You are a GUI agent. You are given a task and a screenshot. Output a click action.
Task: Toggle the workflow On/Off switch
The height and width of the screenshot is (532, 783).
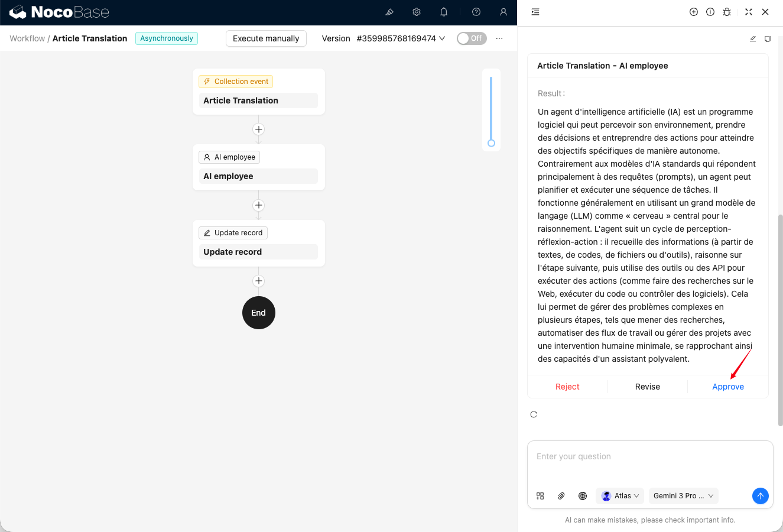coord(472,38)
